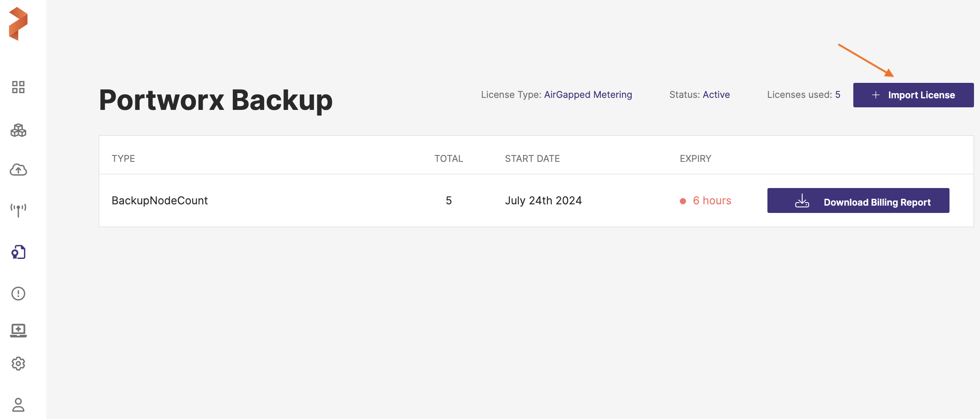Click the AirGapped Metering license type
The height and width of the screenshot is (419, 980).
[x=588, y=94]
